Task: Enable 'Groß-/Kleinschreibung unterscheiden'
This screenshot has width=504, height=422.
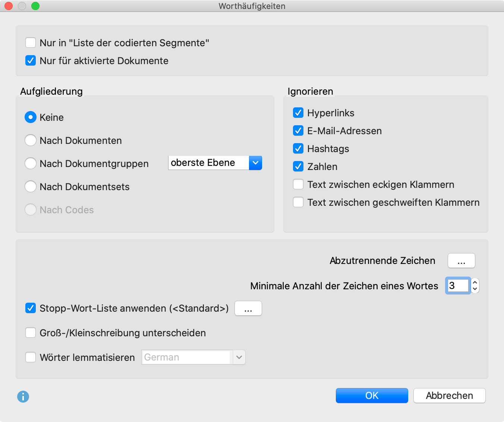Action: pyautogui.click(x=31, y=333)
